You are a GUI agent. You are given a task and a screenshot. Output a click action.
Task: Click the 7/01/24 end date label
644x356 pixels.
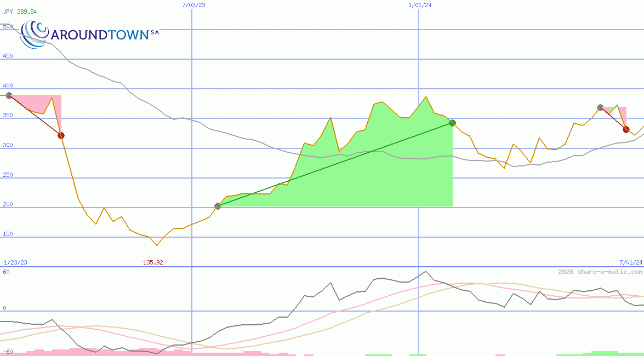pyautogui.click(x=630, y=262)
